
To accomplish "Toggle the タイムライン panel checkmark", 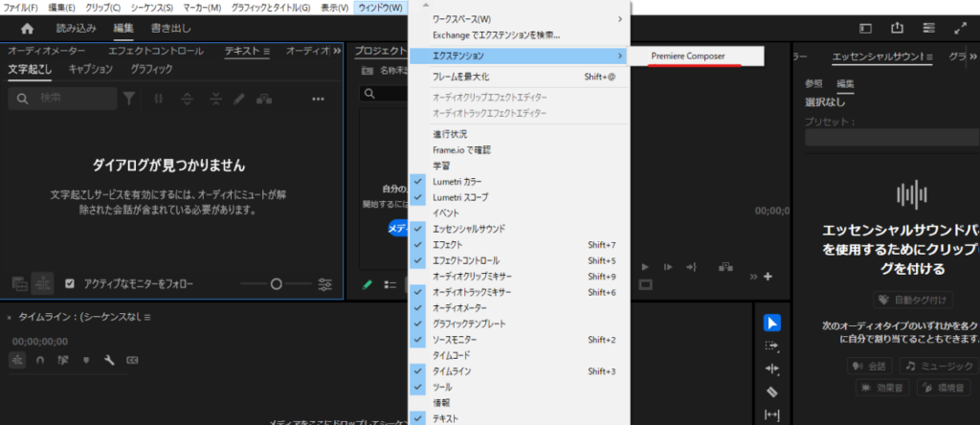I will coord(417,370).
